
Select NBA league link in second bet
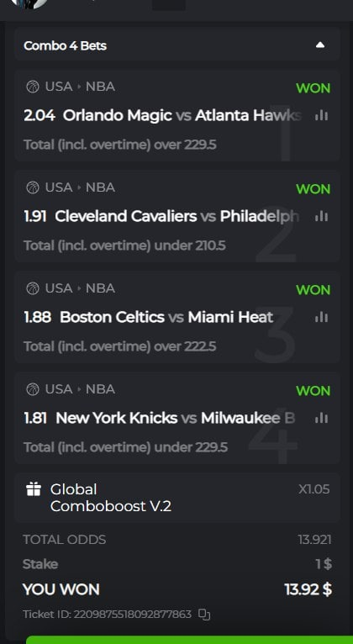click(x=100, y=187)
